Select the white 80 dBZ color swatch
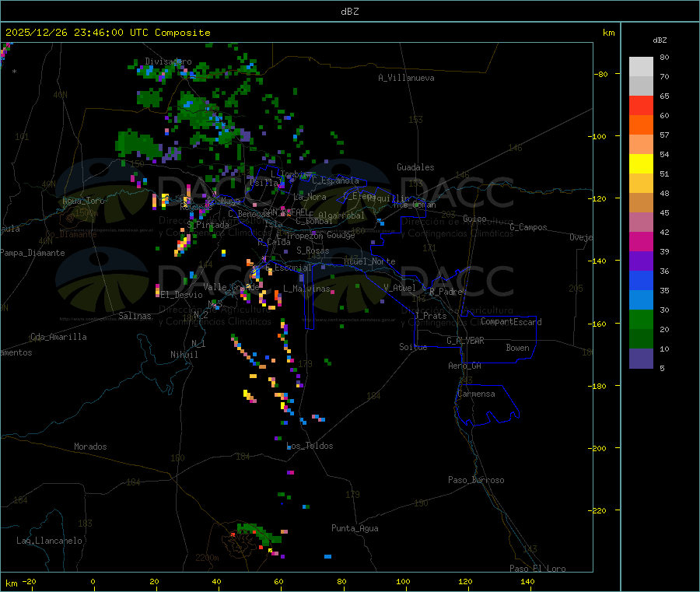Screen dimensions: 700x592 pos(641,67)
